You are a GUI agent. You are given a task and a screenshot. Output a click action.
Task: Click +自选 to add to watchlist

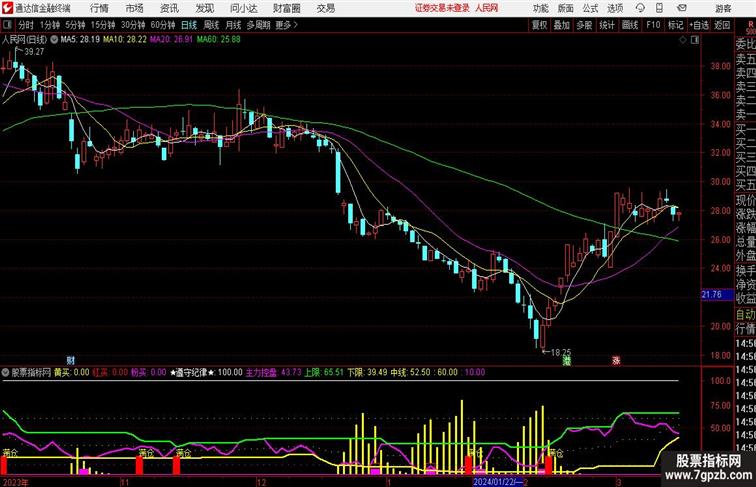[x=699, y=25]
